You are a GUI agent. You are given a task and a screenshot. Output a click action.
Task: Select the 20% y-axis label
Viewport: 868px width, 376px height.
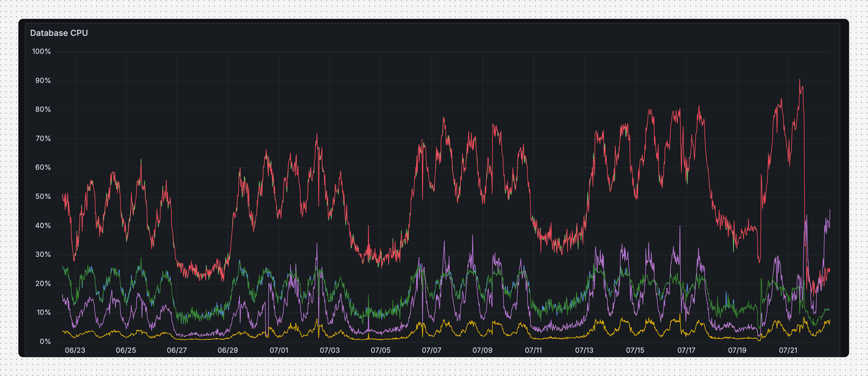coord(43,284)
